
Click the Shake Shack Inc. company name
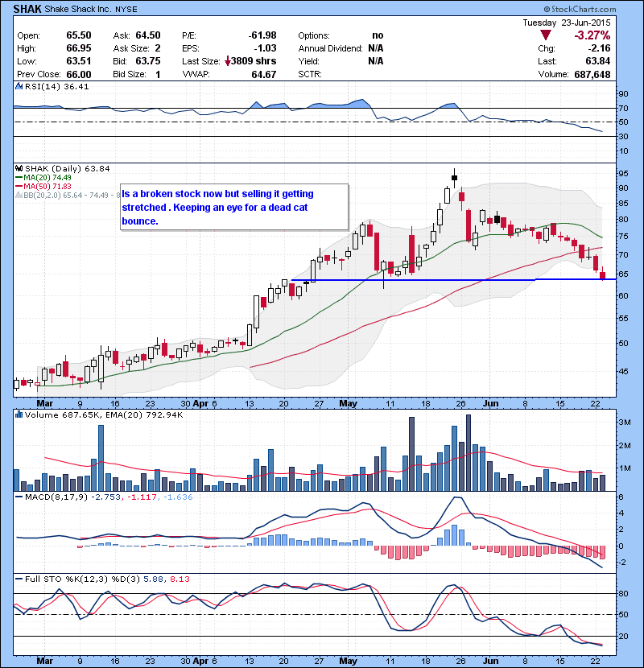click(x=78, y=9)
